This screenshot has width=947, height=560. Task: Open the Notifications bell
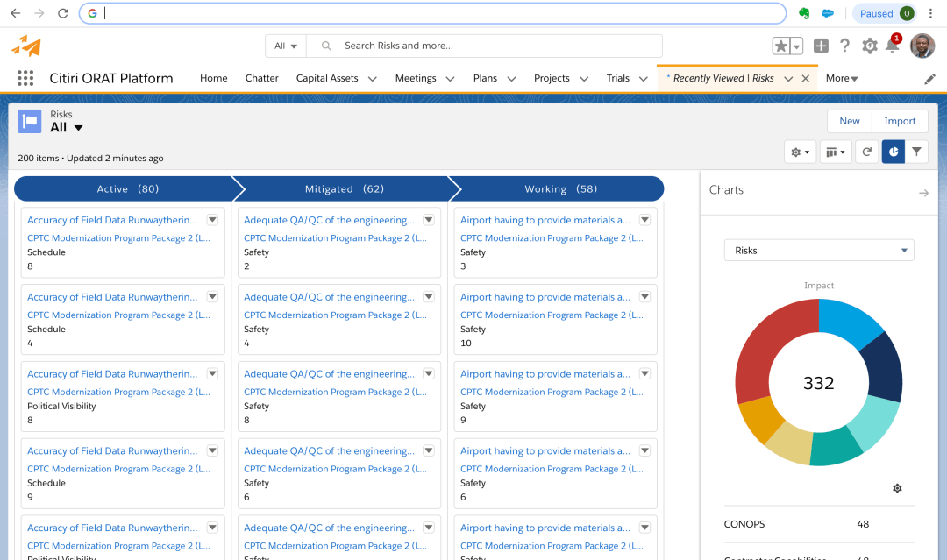coord(893,46)
